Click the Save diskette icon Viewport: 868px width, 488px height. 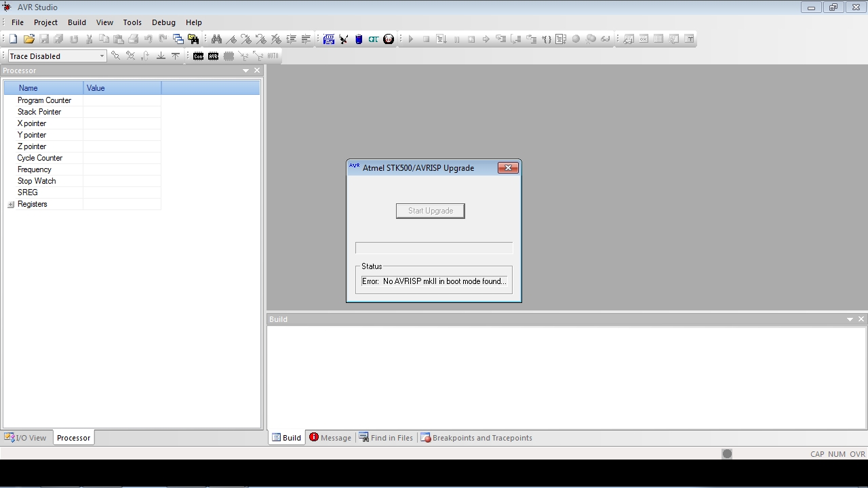(x=44, y=39)
